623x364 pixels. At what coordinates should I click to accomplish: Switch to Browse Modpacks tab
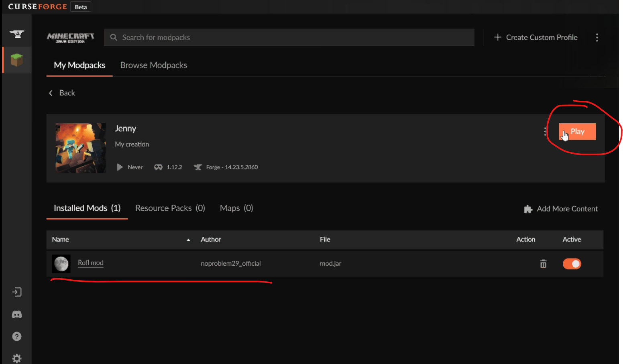click(154, 65)
